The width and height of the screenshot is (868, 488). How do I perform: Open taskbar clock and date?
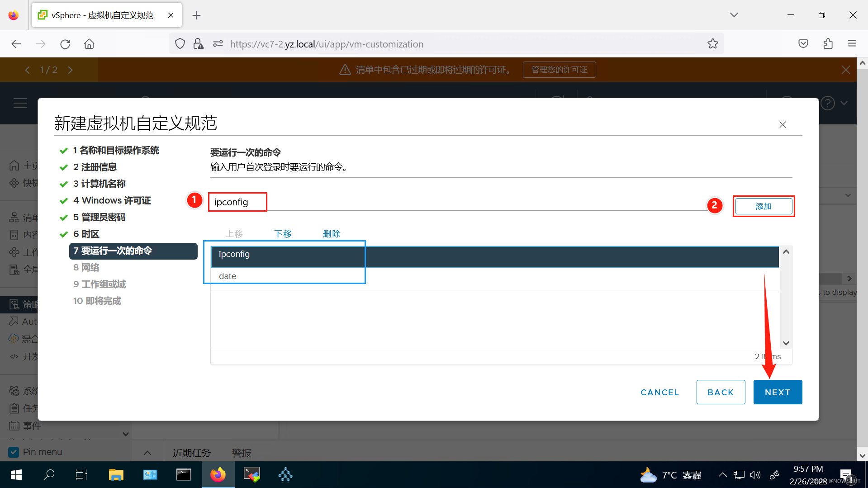808,475
